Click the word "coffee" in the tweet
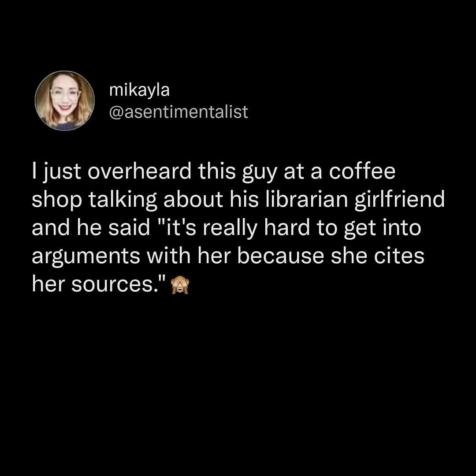 click(x=362, y=171)
